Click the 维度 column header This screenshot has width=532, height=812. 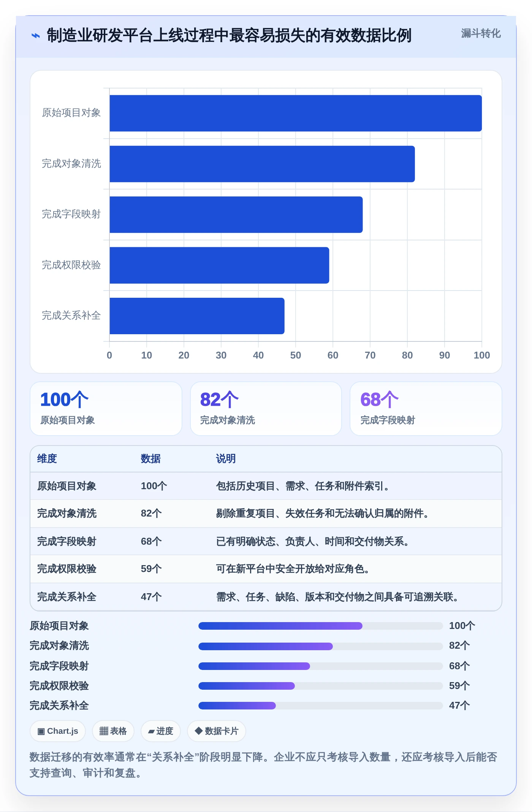pyautogui.click(x=47, y=459)
